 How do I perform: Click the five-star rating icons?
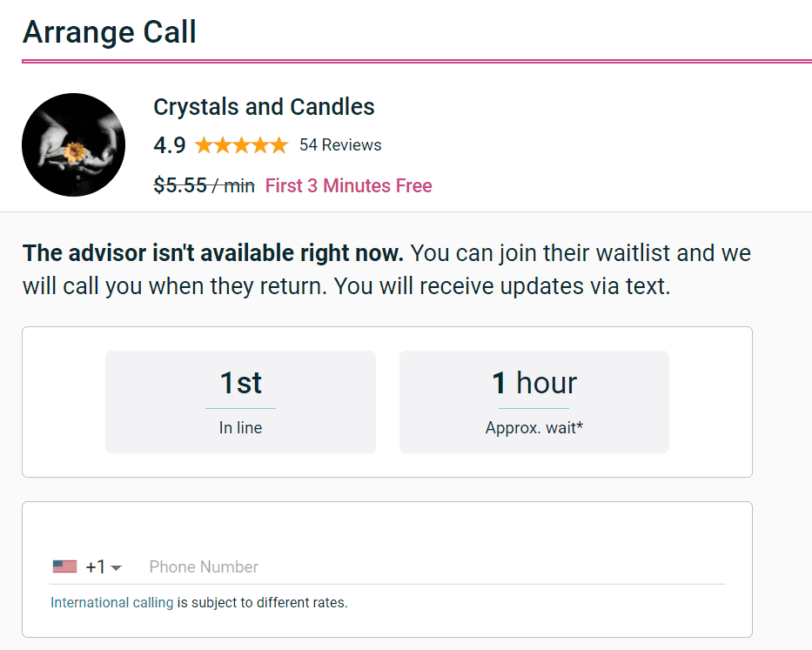coord(241,145)
